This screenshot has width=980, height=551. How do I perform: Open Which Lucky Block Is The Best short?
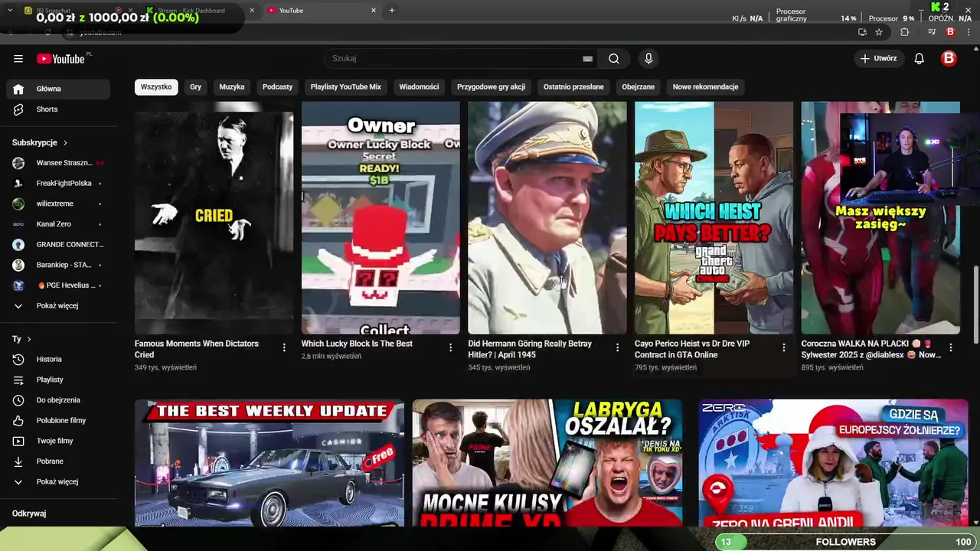click(381, 218)
